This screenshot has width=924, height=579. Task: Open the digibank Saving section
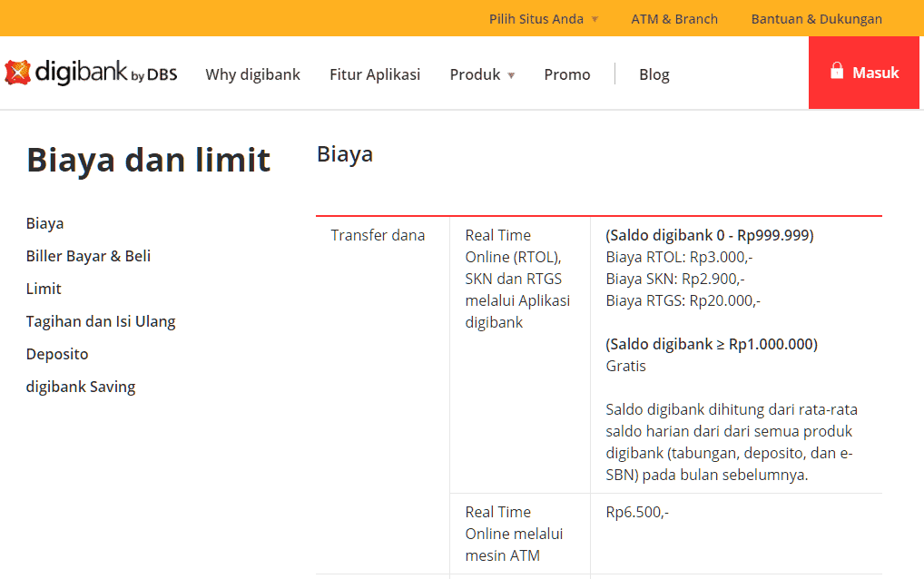(80, 386)
